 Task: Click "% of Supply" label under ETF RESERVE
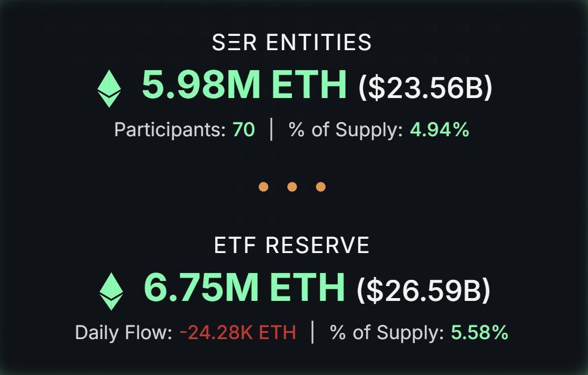386,333
